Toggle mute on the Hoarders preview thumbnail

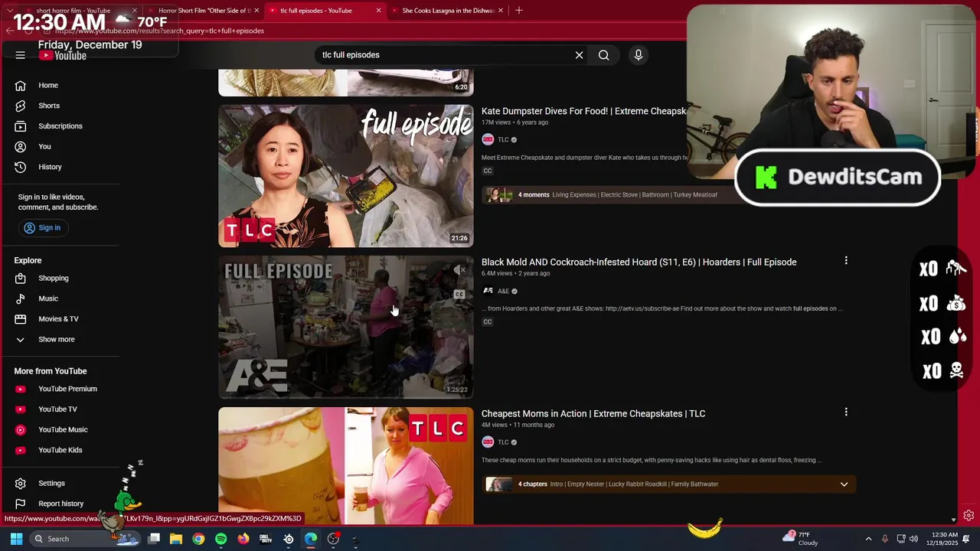tap(459, 270)
